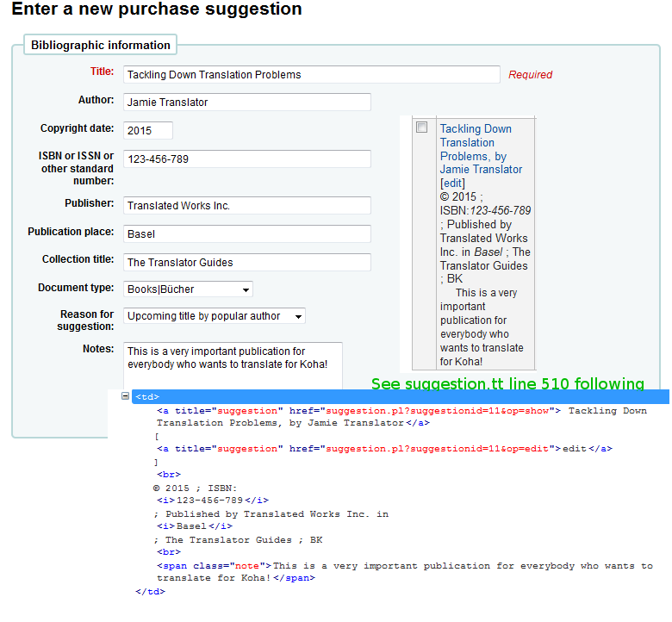Open the Document type dropdown
Image resolution: width=672 pixels, height=622 pixels.
click(x=188, y=289)
